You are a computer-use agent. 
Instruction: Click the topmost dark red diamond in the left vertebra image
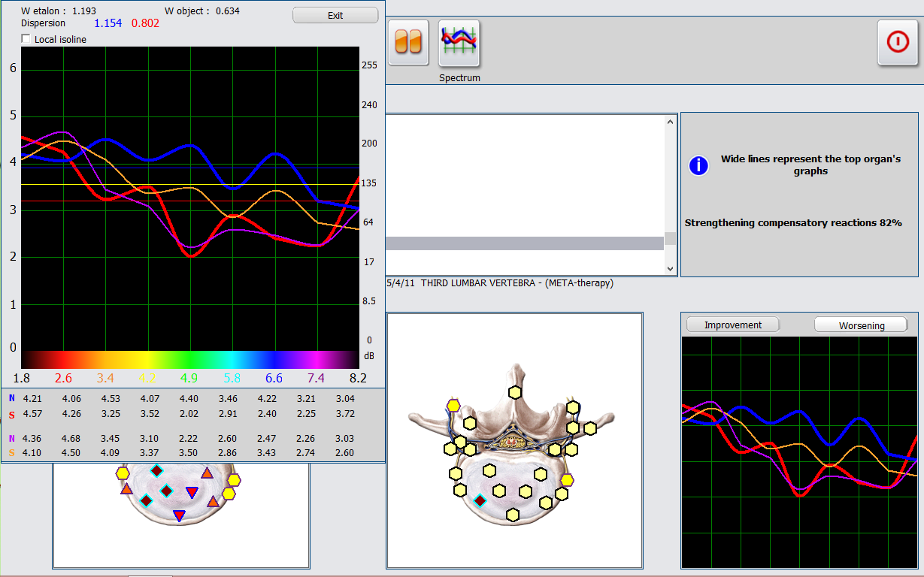coord(156,471)
